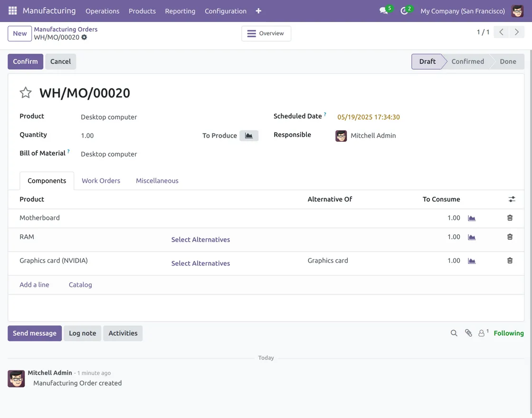Delete the RAM component line
Image resolution: width=532 pixels, height=418 pixels.
pos(510,237)
